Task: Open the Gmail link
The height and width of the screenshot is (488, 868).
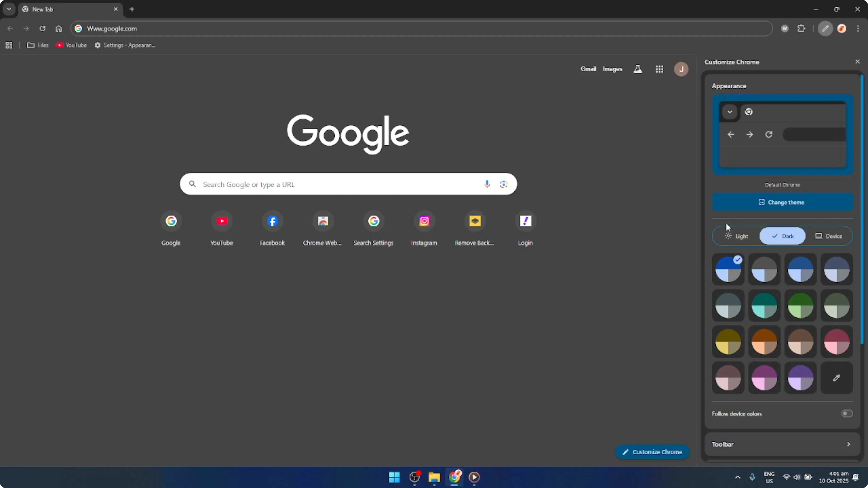Action: click(x=588, y=69)
